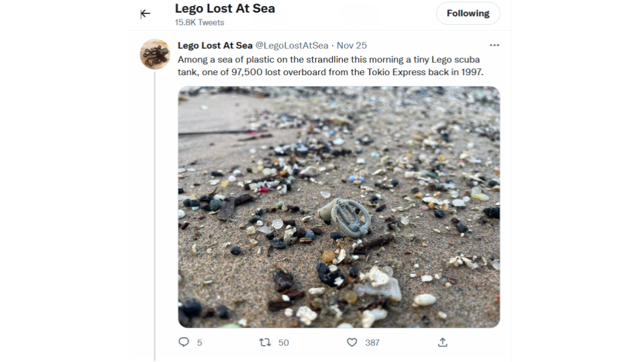View the retweet count of 50
Image resolution: width=644 pixels, height=362 pixels.
pos(284,343)
